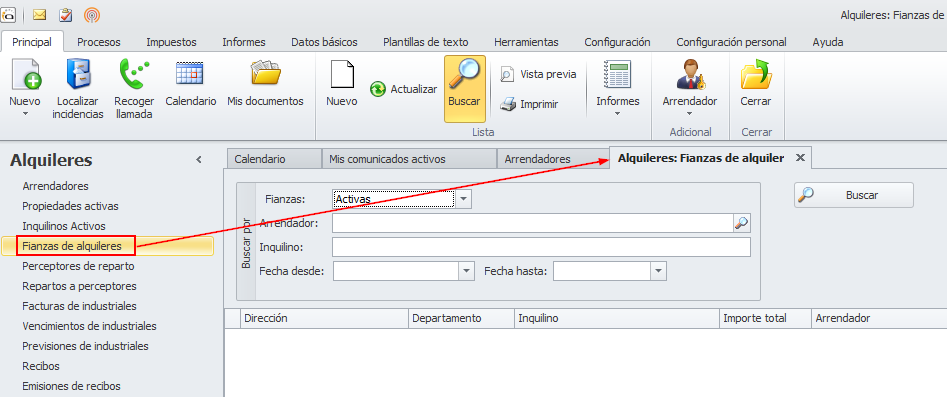Select Recibos in the side list
The width and height of the screenshot is (947, 397).
click(41, 366)
